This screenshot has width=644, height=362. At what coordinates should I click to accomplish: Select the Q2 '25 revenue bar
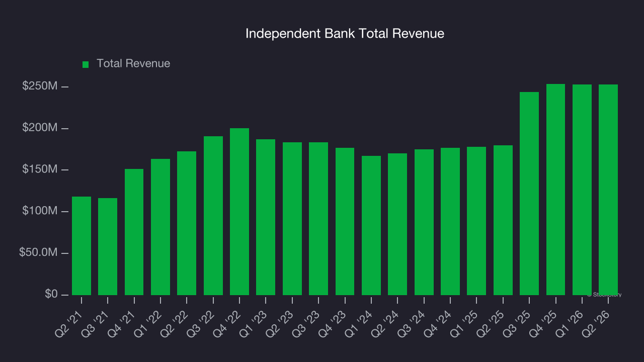coord(503,220)
